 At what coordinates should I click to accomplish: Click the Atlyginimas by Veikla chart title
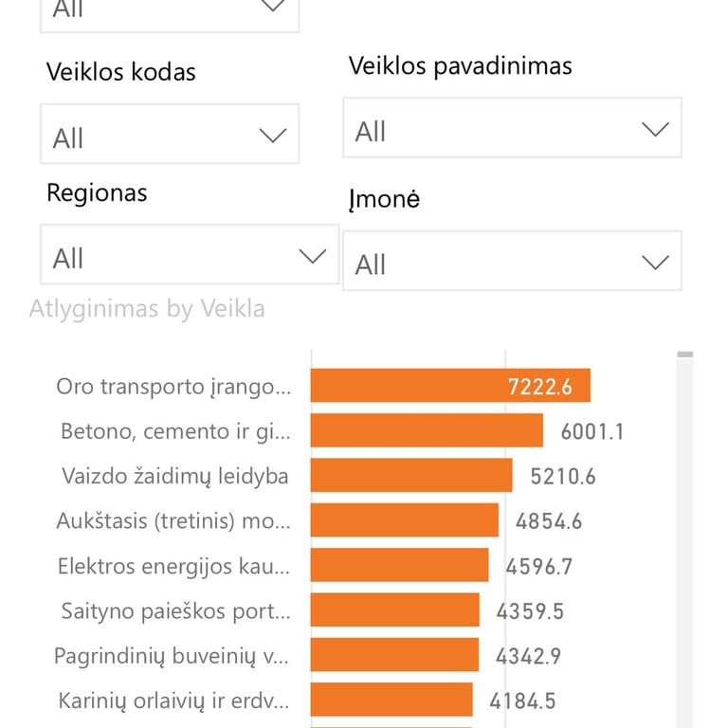147,309
